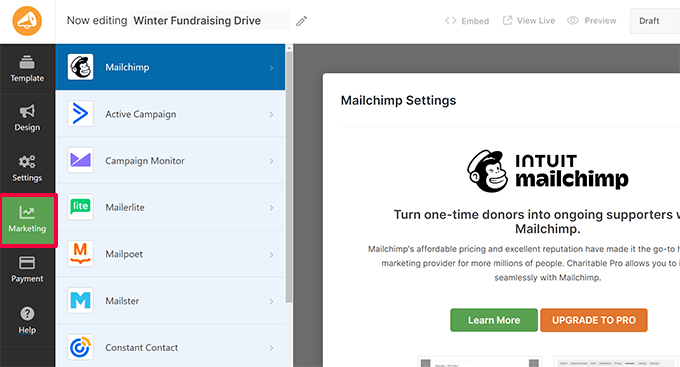The image size is (680, 367).
Task: Expand the Constant Contact row chevron
Action: pyautogui.click(x=271, y=348)
